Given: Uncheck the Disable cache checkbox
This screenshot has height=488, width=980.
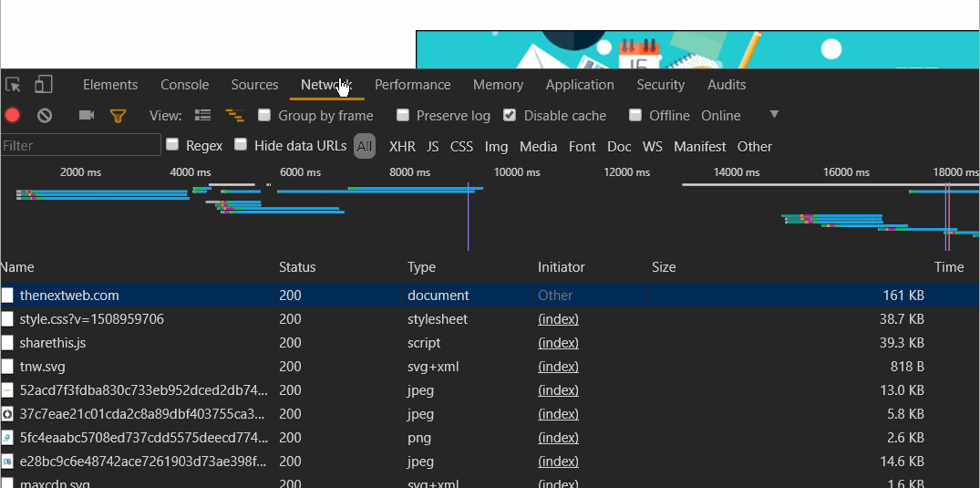Looking at the screenshot, I should pos(510,115).
